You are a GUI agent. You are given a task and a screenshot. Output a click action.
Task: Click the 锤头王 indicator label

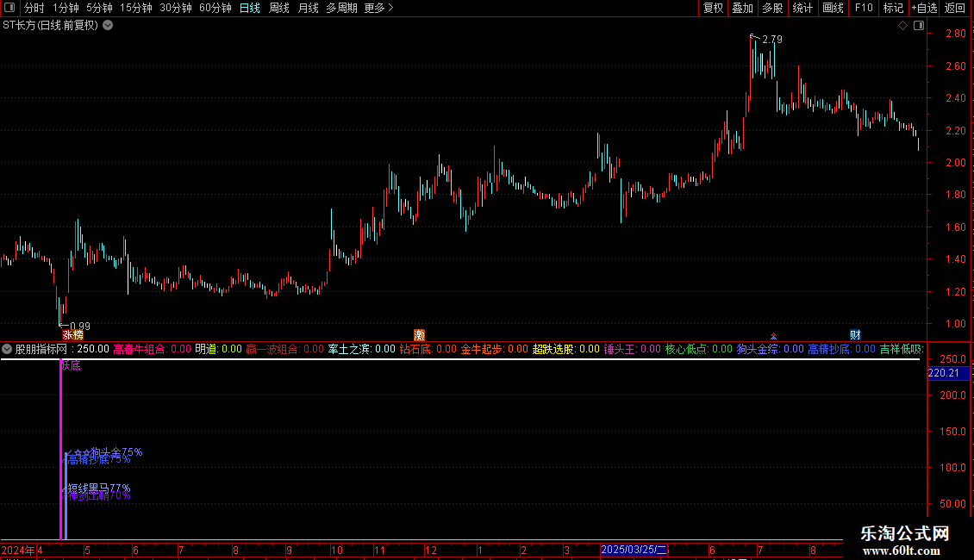[620, 350]
